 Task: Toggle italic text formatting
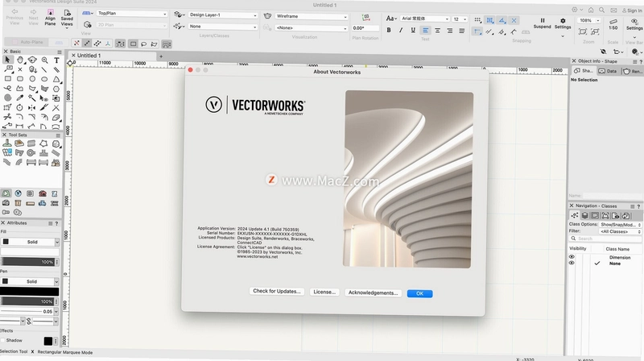(x=401, y=31)
